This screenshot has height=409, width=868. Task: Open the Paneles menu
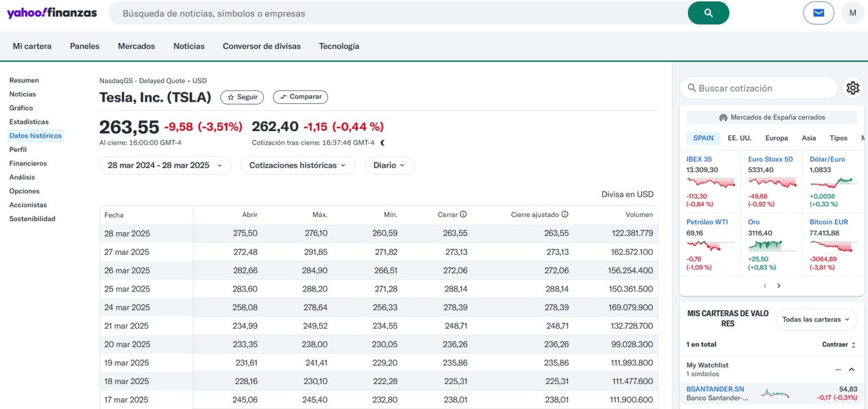point(85,46)
